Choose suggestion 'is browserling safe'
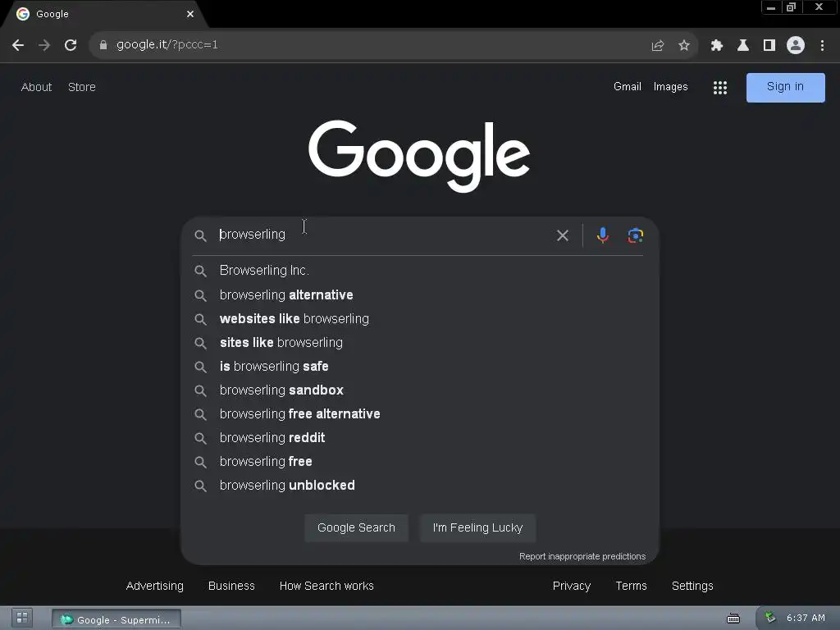The width and height of the screenshot is (840, 630). (x=419, y=367)
